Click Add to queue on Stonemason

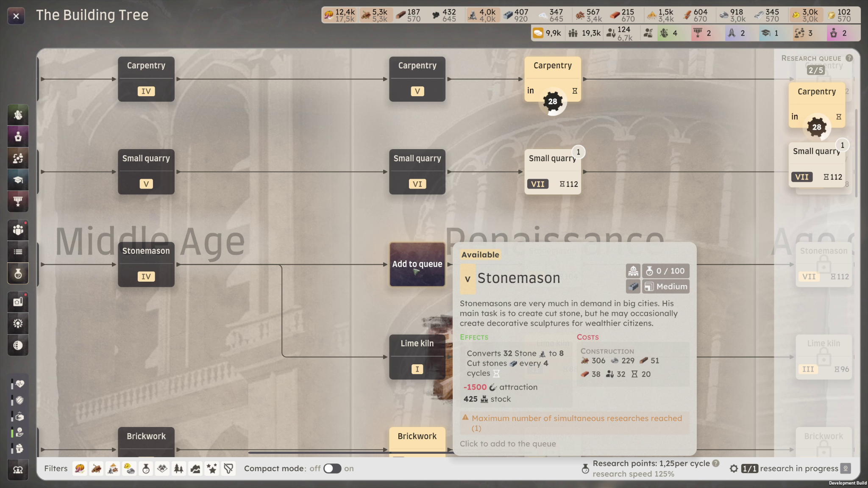tap(417, 264)
